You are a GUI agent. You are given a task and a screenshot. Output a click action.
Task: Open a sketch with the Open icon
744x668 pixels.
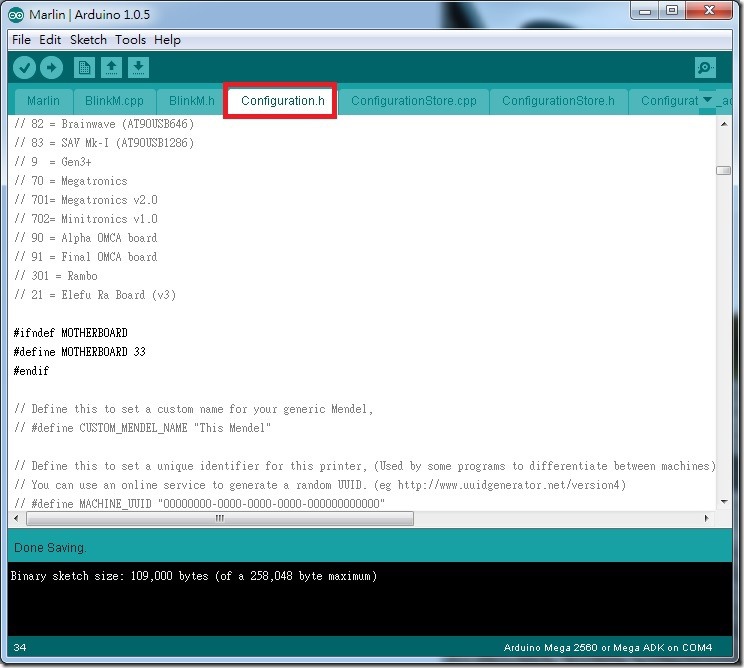[x=112, y=67]
